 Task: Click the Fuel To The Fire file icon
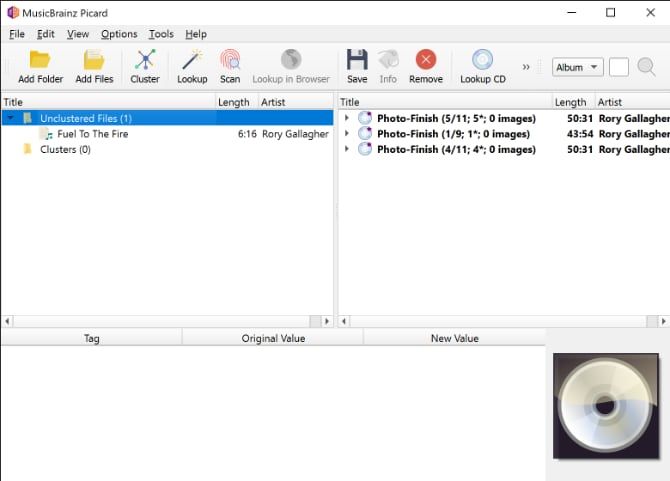click(x=46, y=134)
